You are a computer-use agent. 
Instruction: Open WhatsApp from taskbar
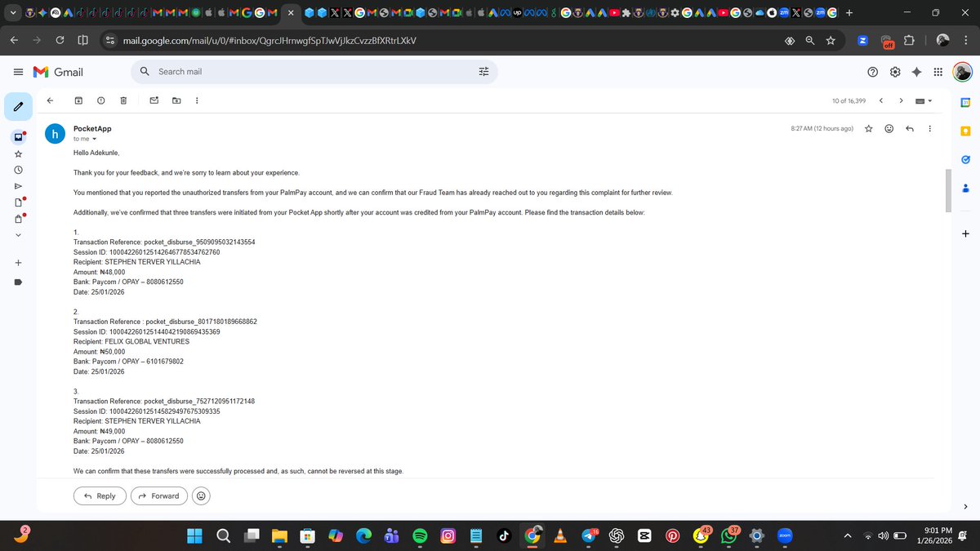[x=729, y=535]
